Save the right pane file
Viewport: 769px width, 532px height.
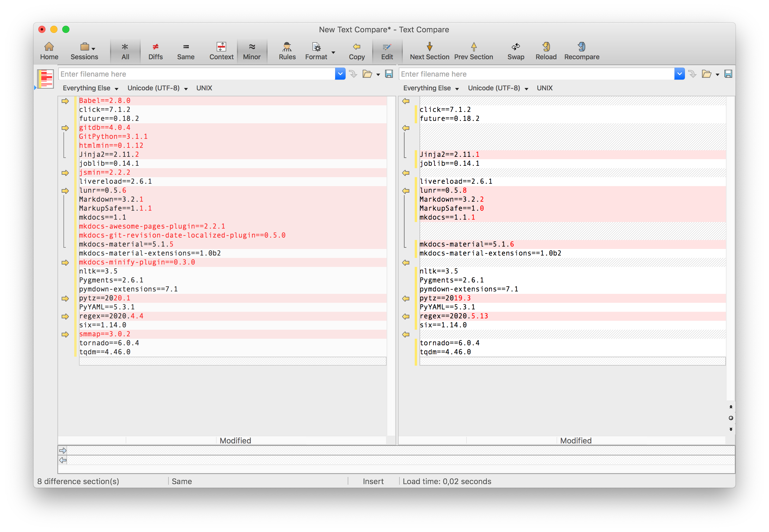tap(728, 74)
